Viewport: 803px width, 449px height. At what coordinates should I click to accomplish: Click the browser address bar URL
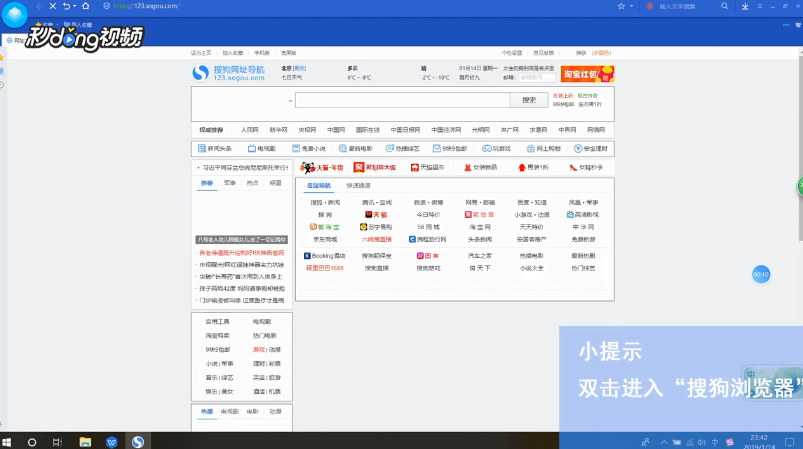coord(146,6)
